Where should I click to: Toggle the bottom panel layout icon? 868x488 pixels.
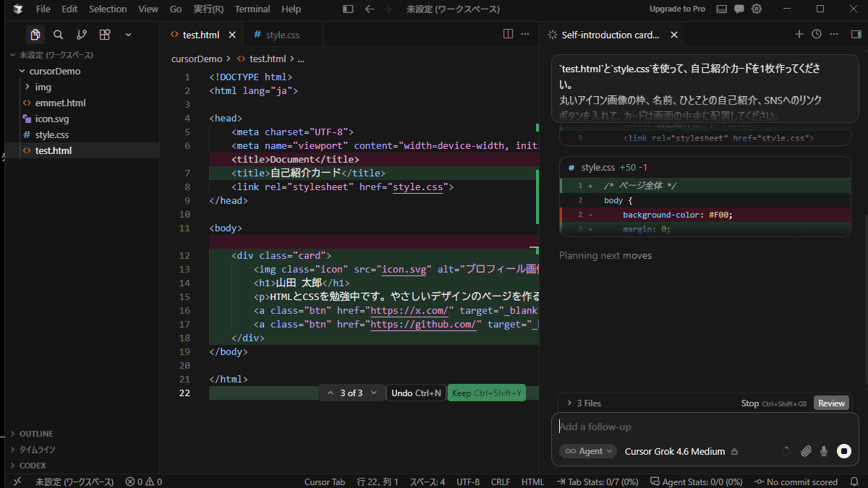(x=720, y=9)
